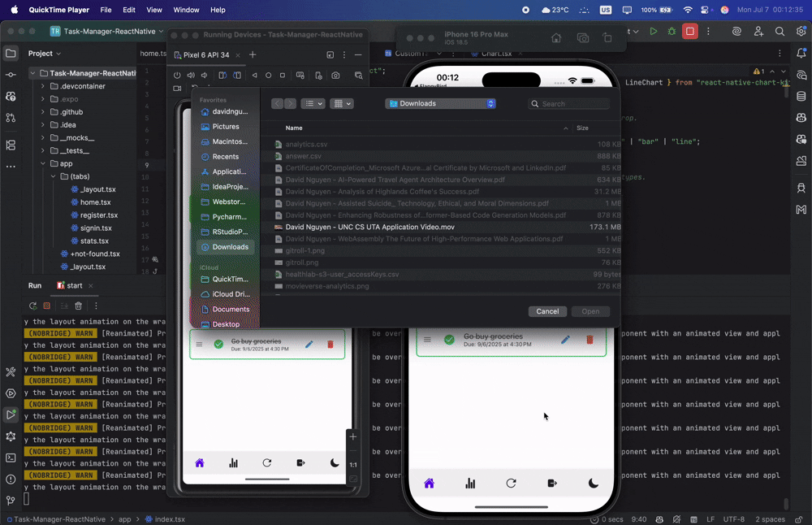Expand the __mocks__ folder

coord(43,138)
